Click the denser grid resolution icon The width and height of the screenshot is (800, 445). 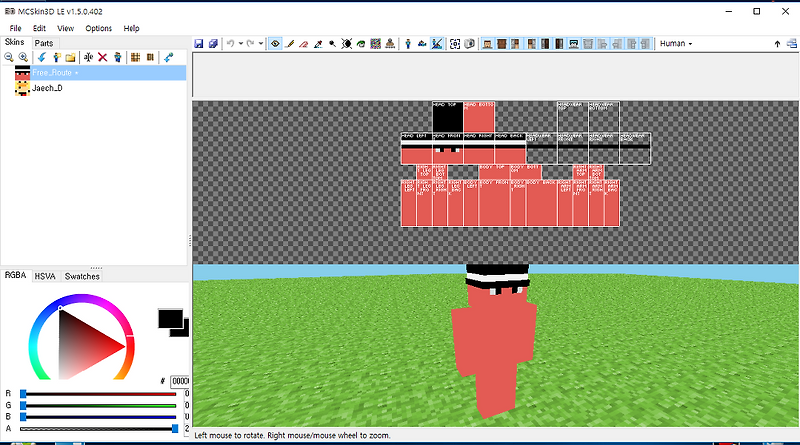tap(135, 57)
